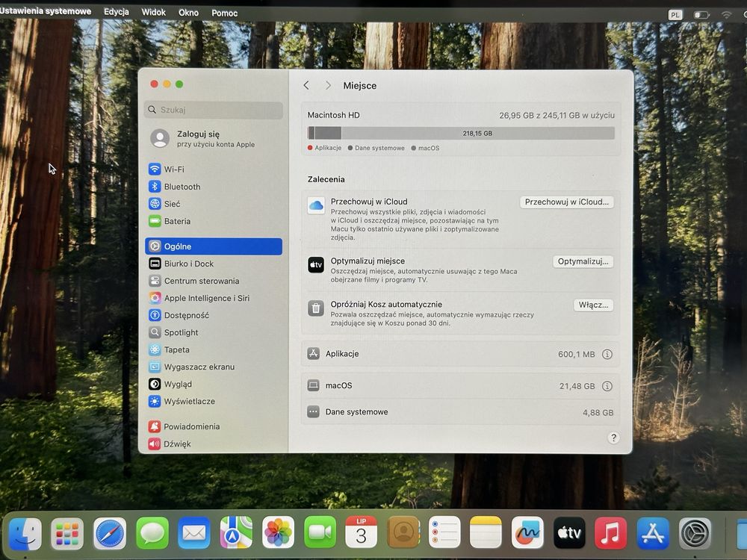Open Photos app in the Dock

click(x=278, y=533)
